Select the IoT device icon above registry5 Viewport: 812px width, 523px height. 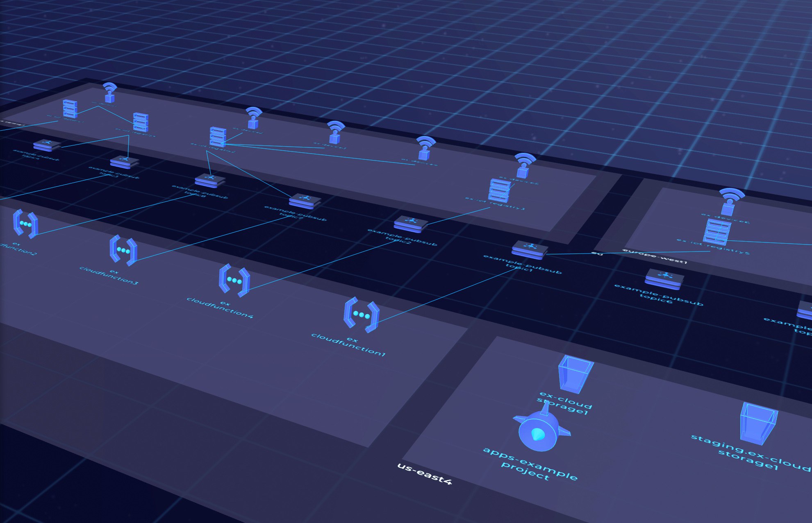point(731,202)
